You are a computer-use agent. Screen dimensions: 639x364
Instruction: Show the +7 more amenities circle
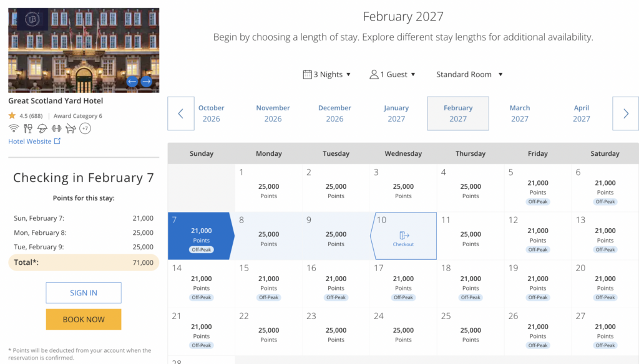point(85,128)
